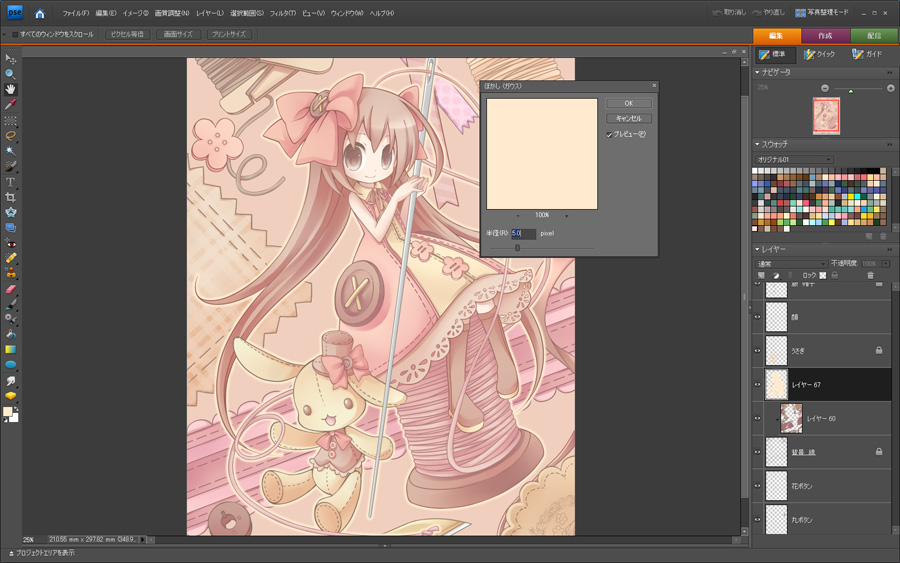Hide レイヤー 60 via eye icon
900x563 pixels.
click(x=757, y=418)
